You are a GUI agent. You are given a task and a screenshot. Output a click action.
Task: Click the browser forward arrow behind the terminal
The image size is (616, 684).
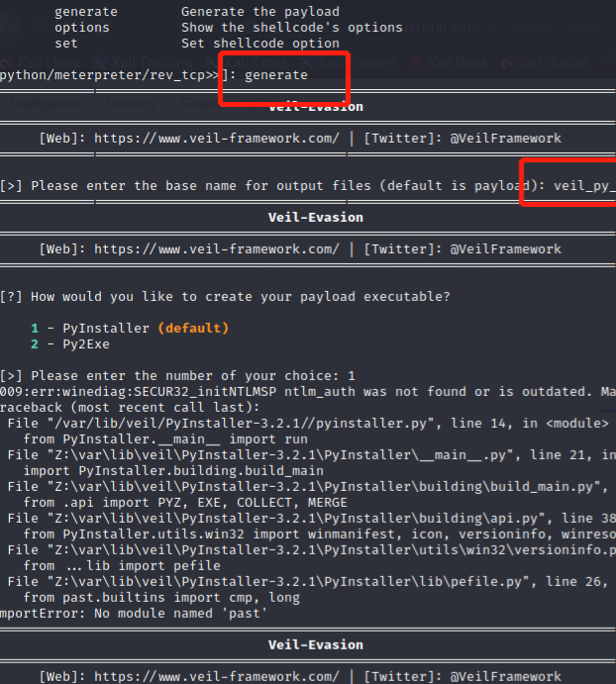click(x=39, y=27)
